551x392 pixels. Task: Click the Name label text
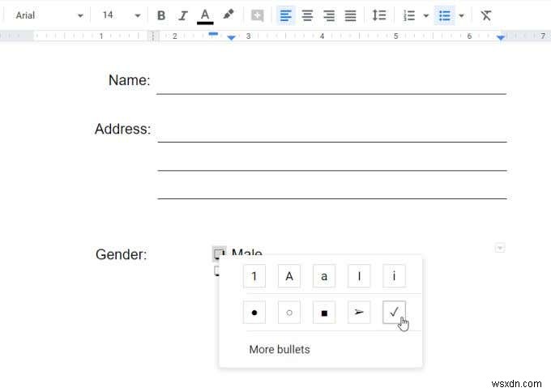click(129, 80)
